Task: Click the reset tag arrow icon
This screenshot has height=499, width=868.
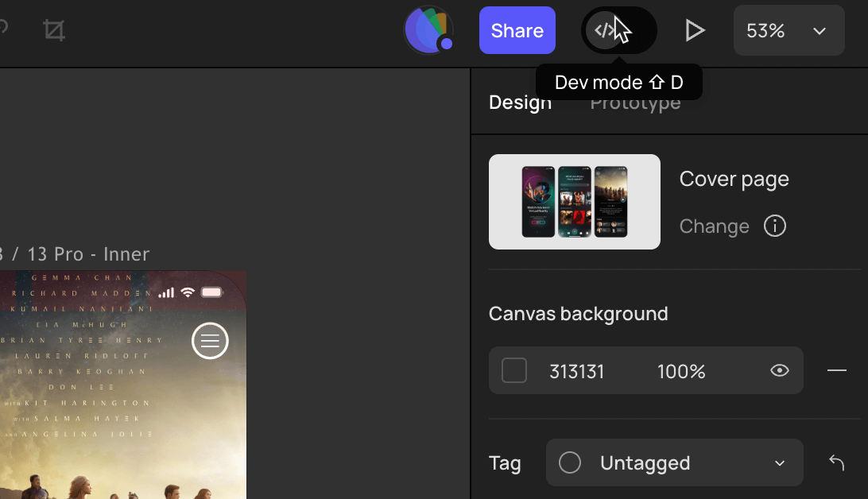Action: (x=836, y=462)
